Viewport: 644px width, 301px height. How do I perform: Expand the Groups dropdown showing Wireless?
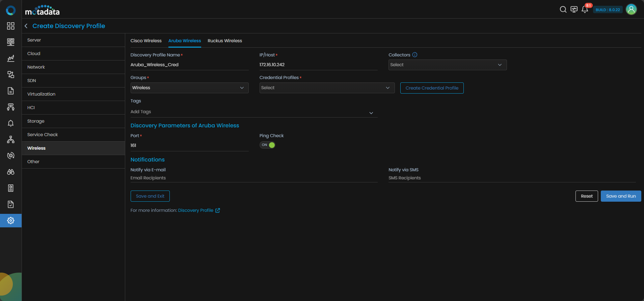click(189, 88)
